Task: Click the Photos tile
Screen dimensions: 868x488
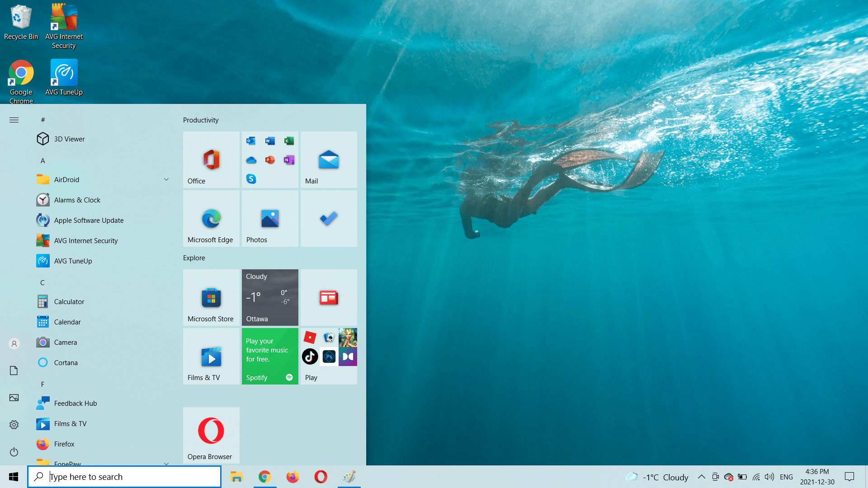Action: pyautogui.click(x=270, y=218)
